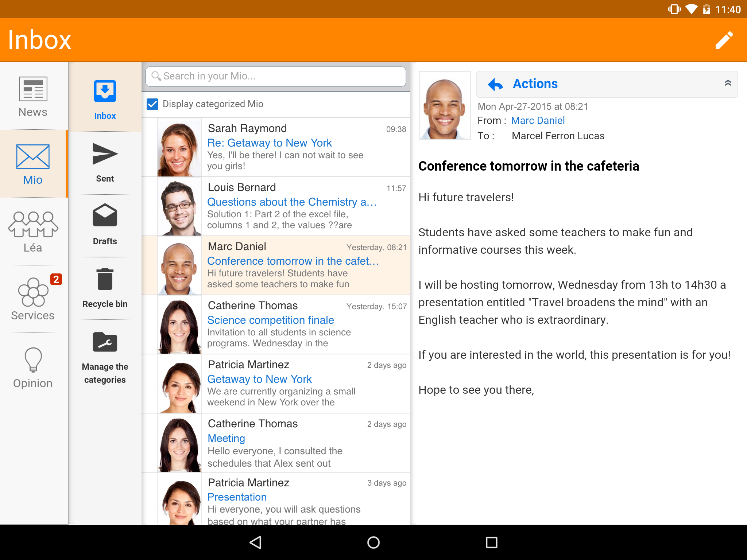747x560 pixels.
Task: Tap the Android home button
Action: pos(373,542)
